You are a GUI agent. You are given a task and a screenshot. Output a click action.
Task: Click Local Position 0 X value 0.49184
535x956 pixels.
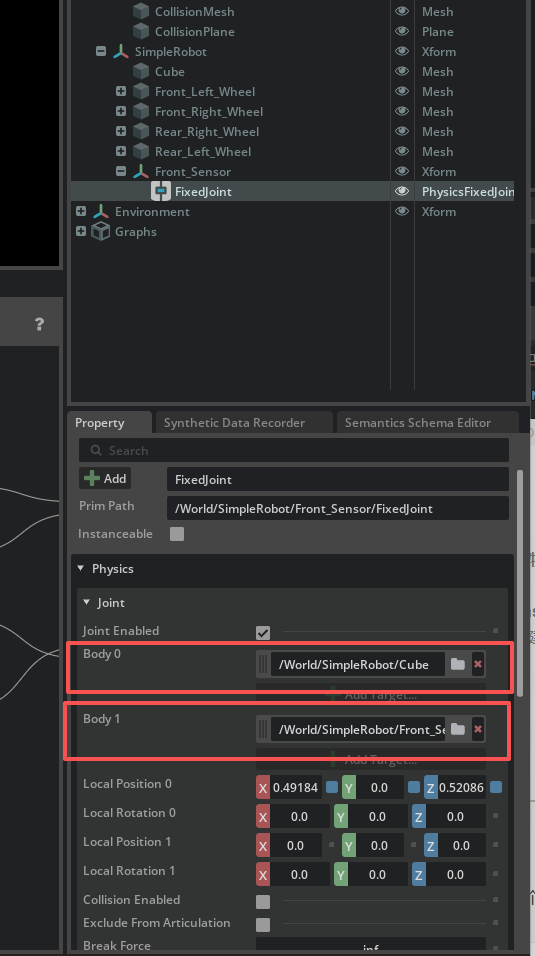[296, 788]
